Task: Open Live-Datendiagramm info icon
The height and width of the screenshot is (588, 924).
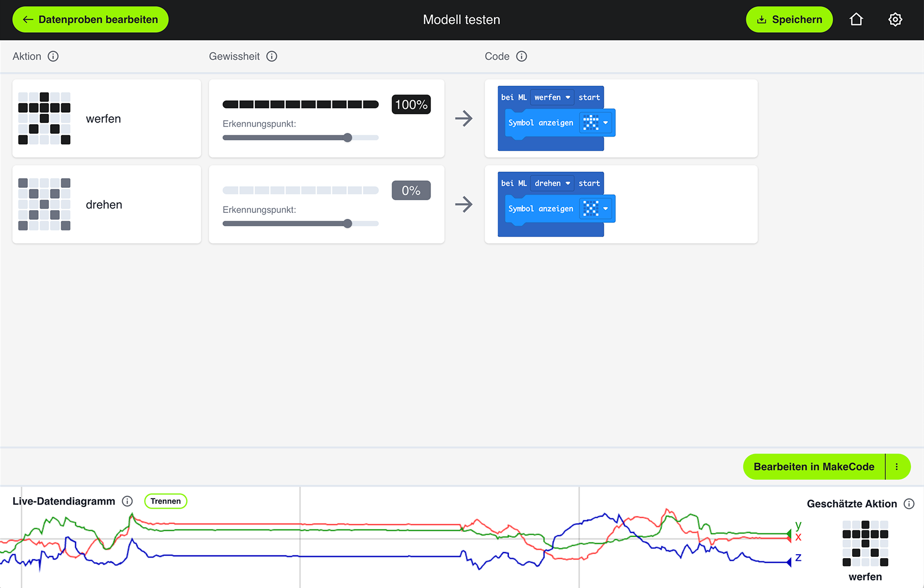Action: 127,501
